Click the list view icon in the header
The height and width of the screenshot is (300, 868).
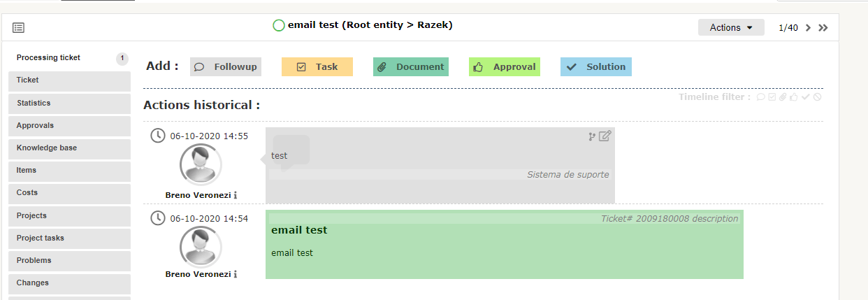18,28
